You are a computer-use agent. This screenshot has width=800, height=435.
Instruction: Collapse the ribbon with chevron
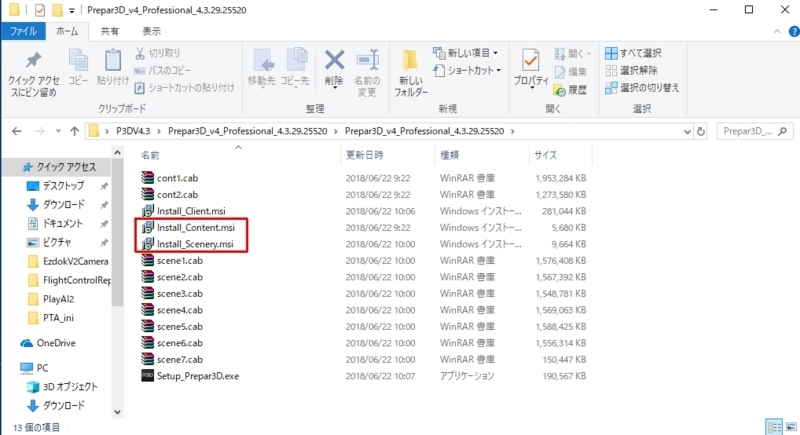pos(777,32)
